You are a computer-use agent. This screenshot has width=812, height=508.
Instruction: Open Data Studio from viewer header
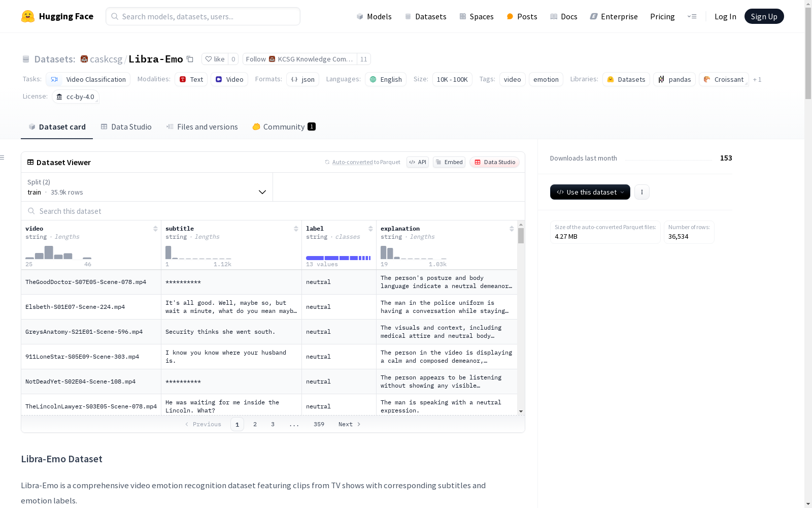tap(494, 162)
